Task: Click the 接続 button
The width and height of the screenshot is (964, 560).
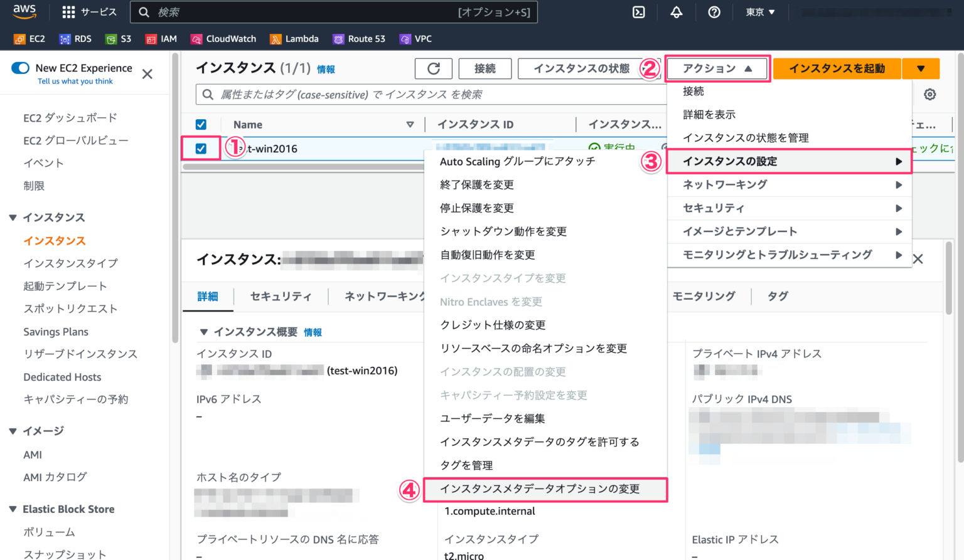Action: pos(485,68)
